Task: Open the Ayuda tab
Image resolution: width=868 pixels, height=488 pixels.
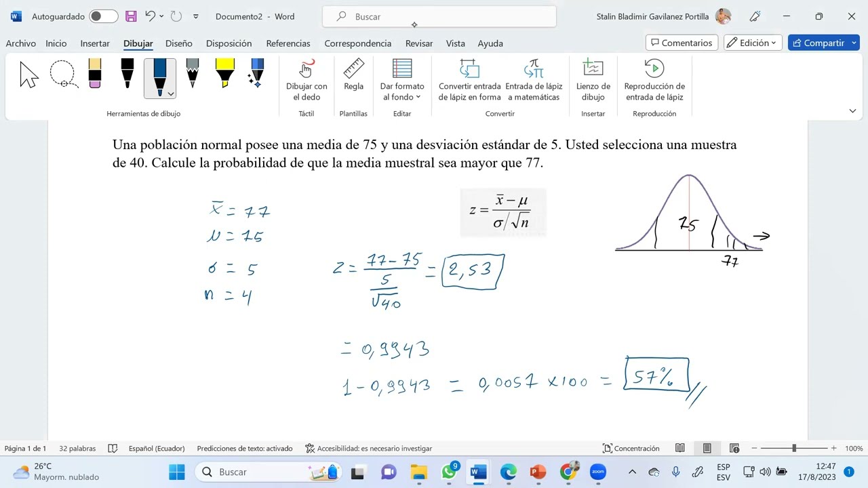Action: 490,43
